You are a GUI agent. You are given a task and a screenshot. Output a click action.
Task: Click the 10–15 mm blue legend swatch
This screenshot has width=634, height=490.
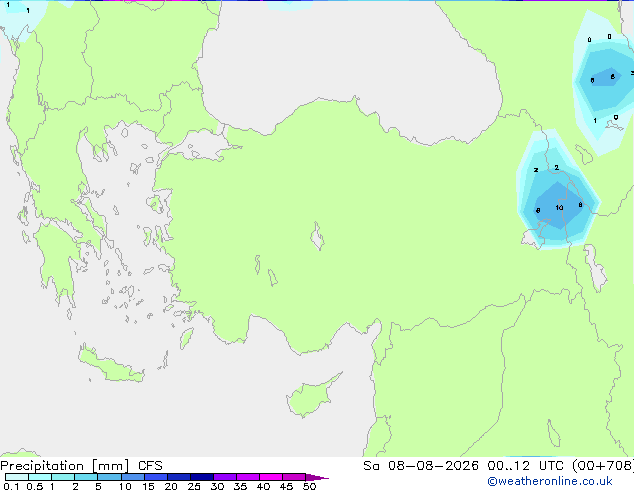(132, 477)
